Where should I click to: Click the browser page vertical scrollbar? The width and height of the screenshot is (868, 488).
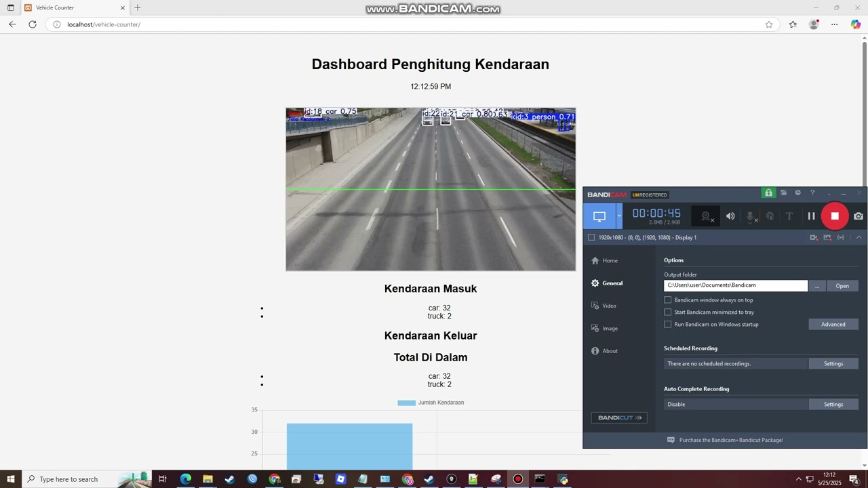pos(864,251)
